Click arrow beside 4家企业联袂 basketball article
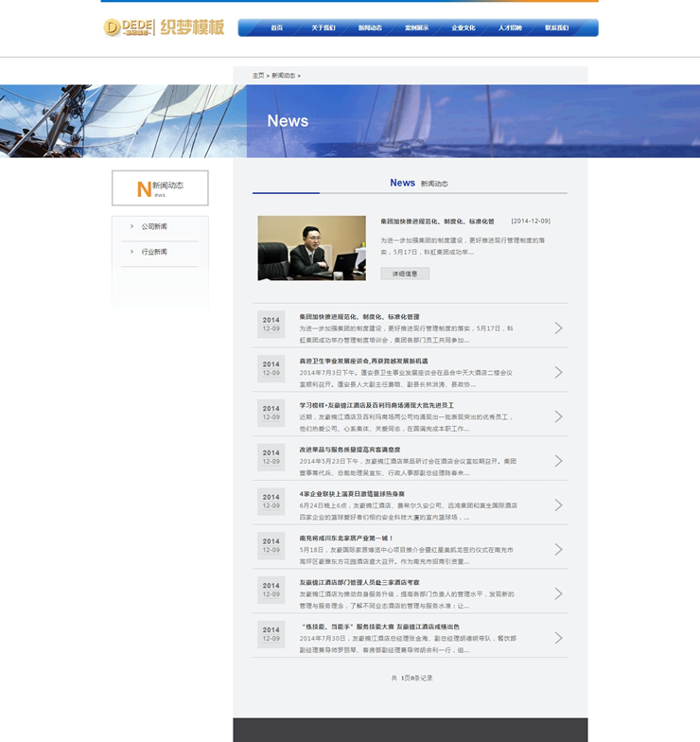 [x=558, y=505]
